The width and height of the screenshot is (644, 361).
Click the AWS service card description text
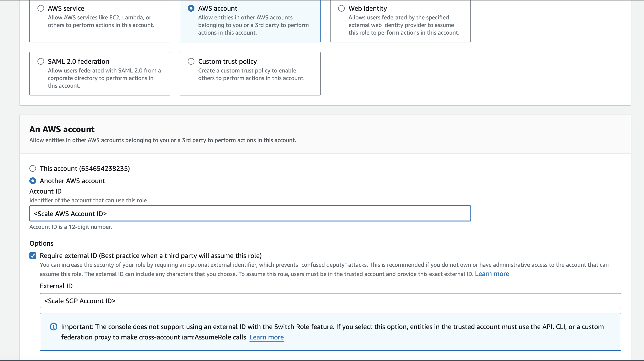click(101, 21)
